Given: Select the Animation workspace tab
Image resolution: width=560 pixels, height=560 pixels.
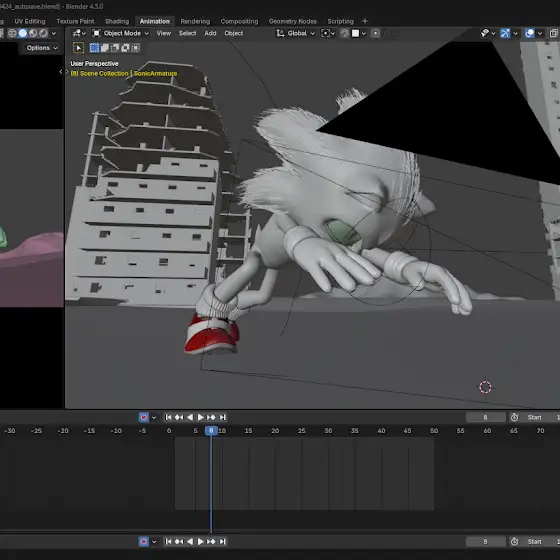Looking at the screenshot, I should [155, 21].
